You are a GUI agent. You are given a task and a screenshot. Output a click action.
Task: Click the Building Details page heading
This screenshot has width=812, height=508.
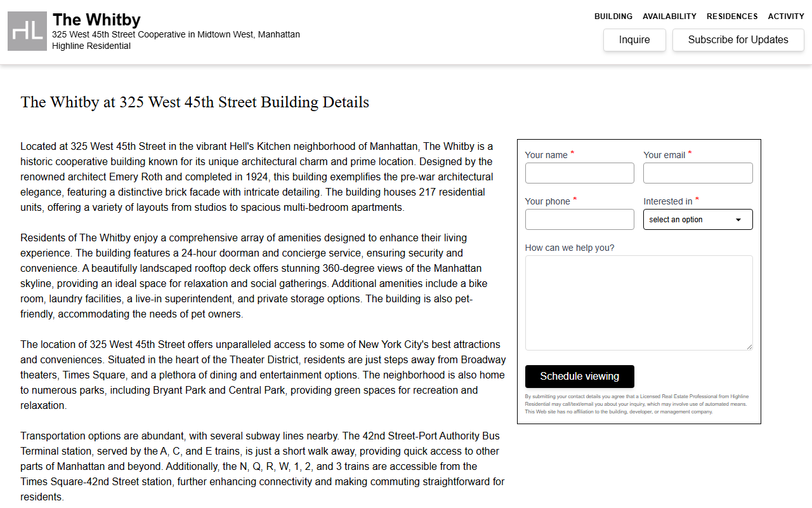[195, 102]
